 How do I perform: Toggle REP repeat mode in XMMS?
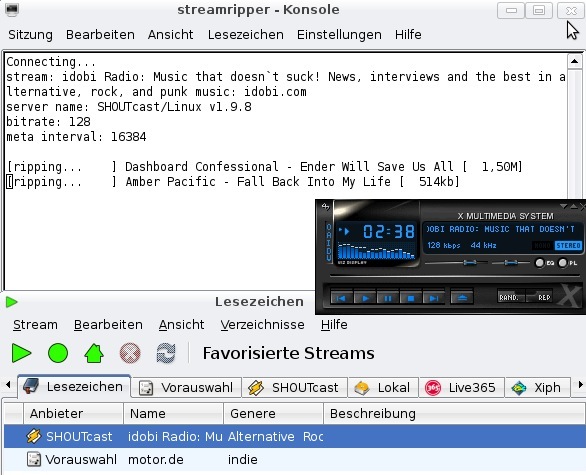[x=540, y=297]
